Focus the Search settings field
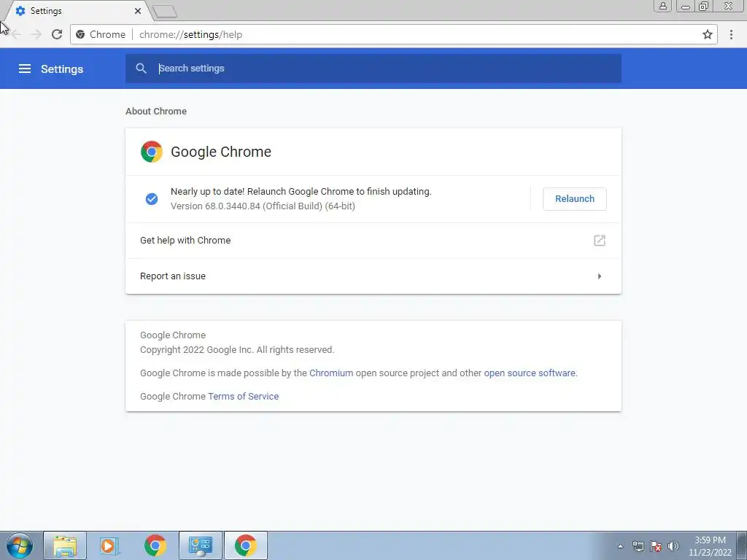This screenshot has height=560, width=747. [x=373, y=69]
